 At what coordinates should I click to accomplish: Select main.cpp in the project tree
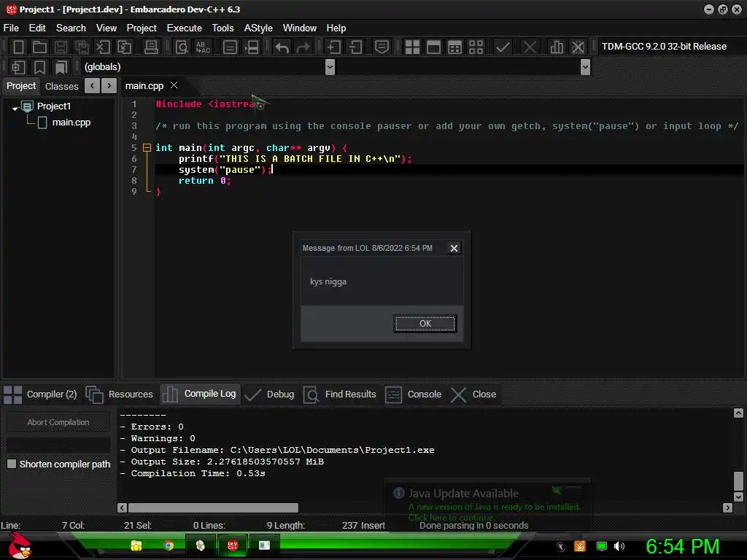pyautogui.click(x=71, y=122)
